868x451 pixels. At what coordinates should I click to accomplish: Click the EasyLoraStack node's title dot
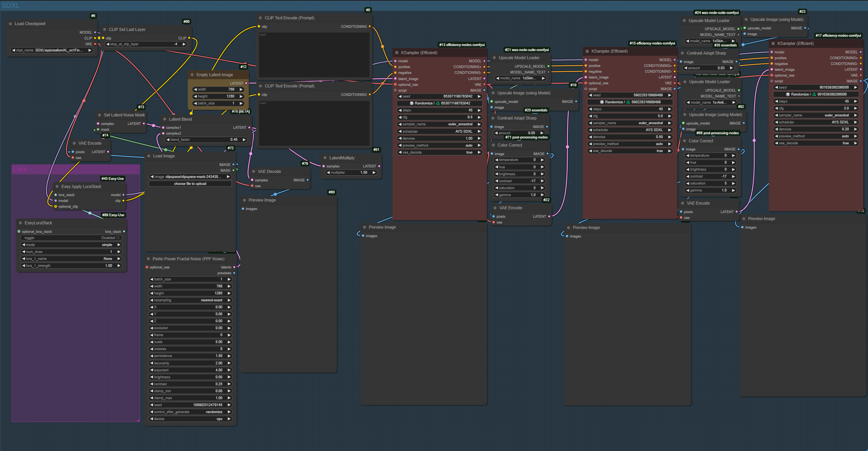point(21,223)
